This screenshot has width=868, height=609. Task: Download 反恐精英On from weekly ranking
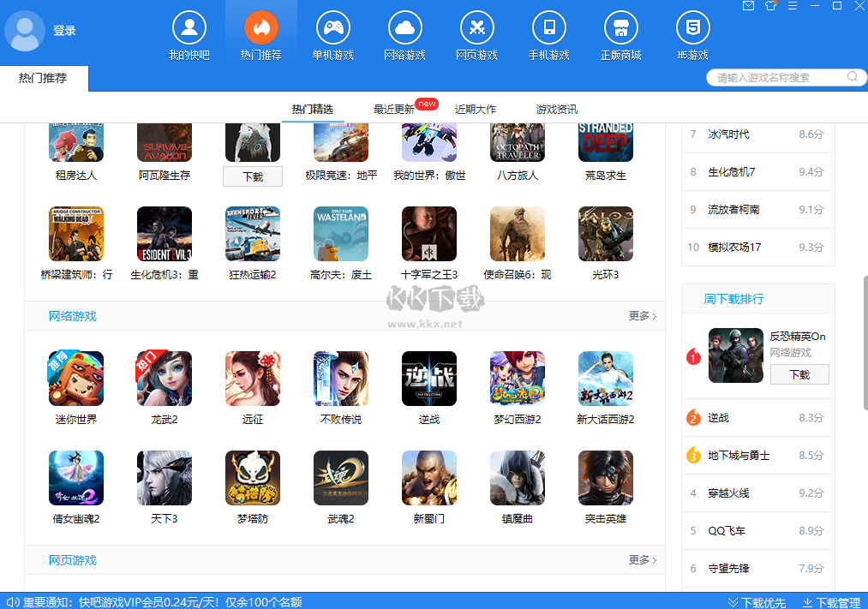tap(799, 374)
